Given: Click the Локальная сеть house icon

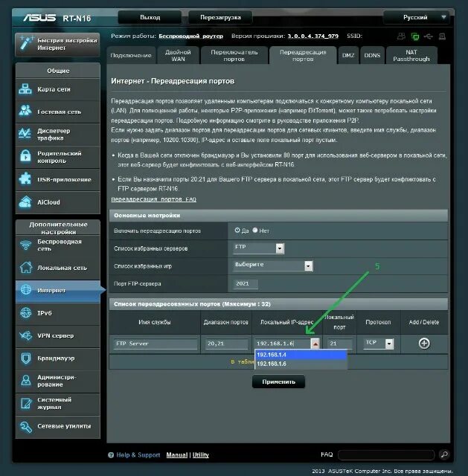Looking at the screenshot, I should (x=26, y=268).
